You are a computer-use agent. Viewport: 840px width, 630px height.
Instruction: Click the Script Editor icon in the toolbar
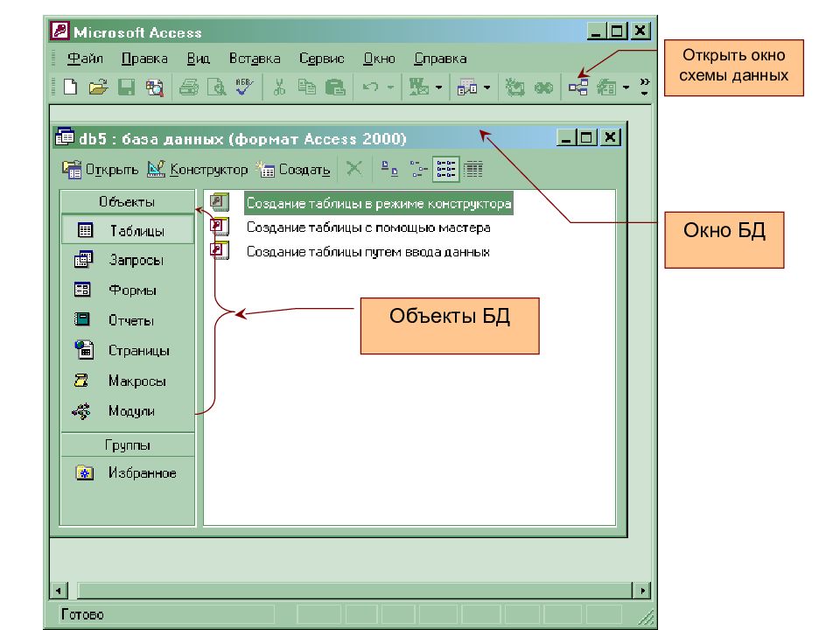(x=543, y=87)
